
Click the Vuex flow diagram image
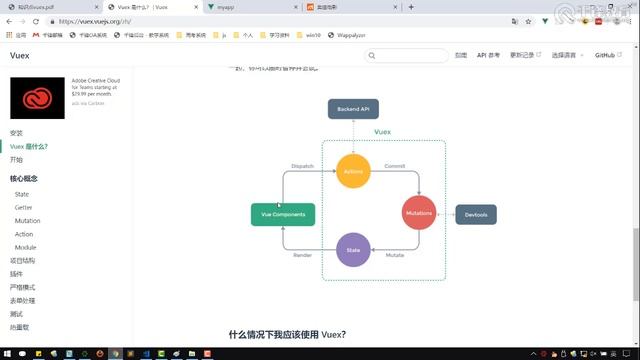[374, 189]
